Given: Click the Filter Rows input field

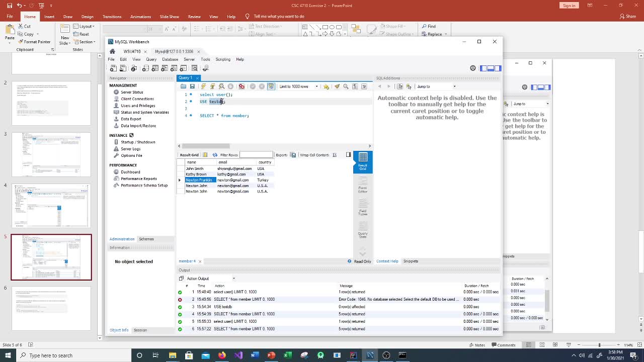Looking at the screenshot, I should [256, 155].
